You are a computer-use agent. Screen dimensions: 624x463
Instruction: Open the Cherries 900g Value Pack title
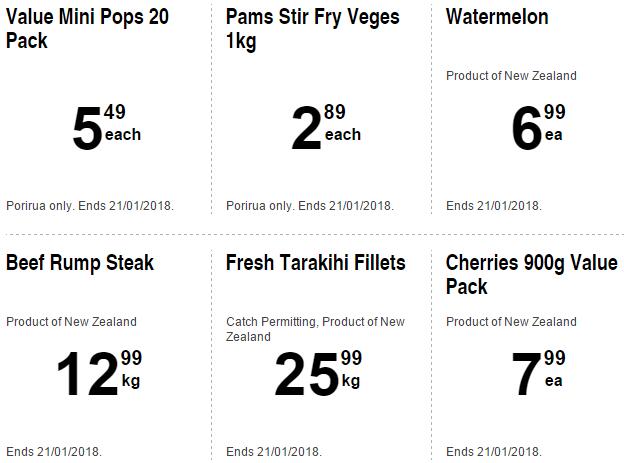click(532, 274)
